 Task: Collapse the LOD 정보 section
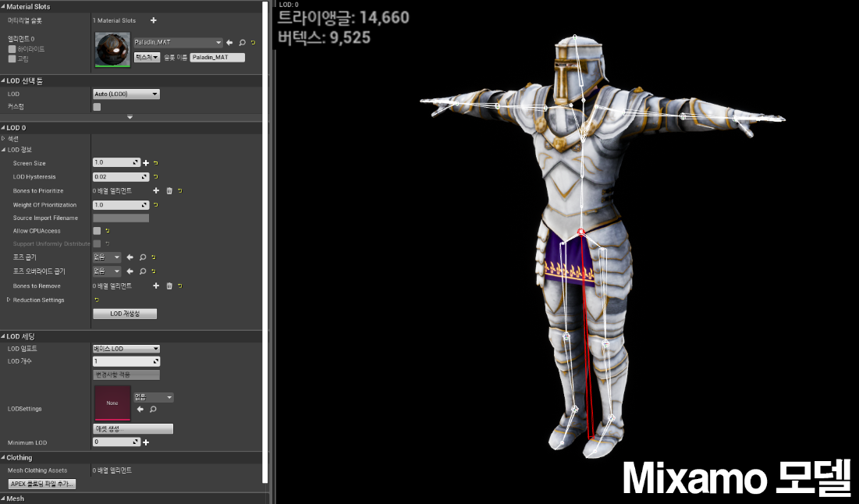point(3,150)
